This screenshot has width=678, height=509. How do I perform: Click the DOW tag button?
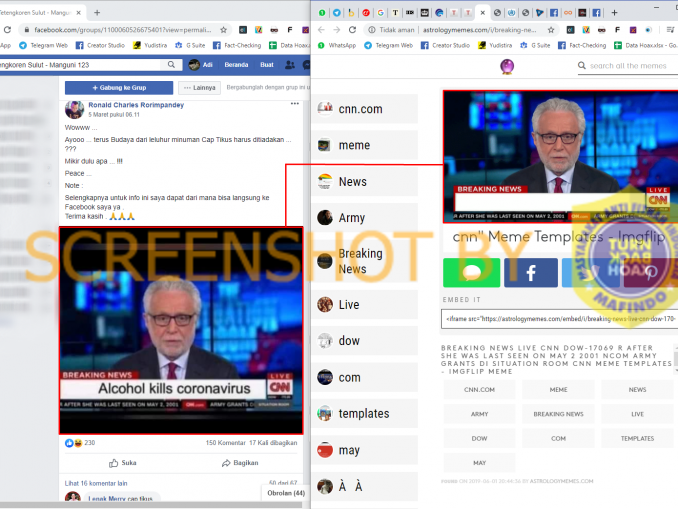tap(480, 439)
